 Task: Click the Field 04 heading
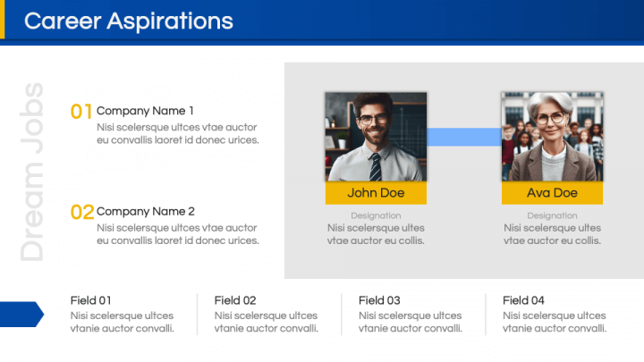(523, 300)
